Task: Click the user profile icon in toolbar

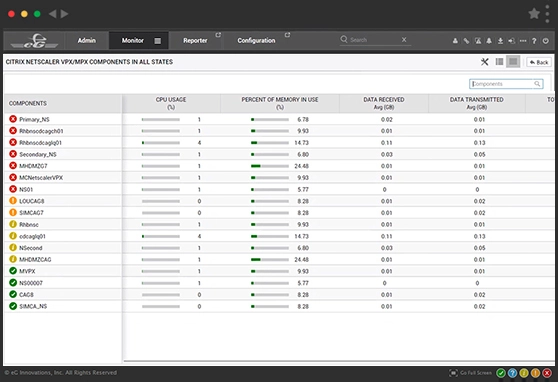Action: click(455, 41)
